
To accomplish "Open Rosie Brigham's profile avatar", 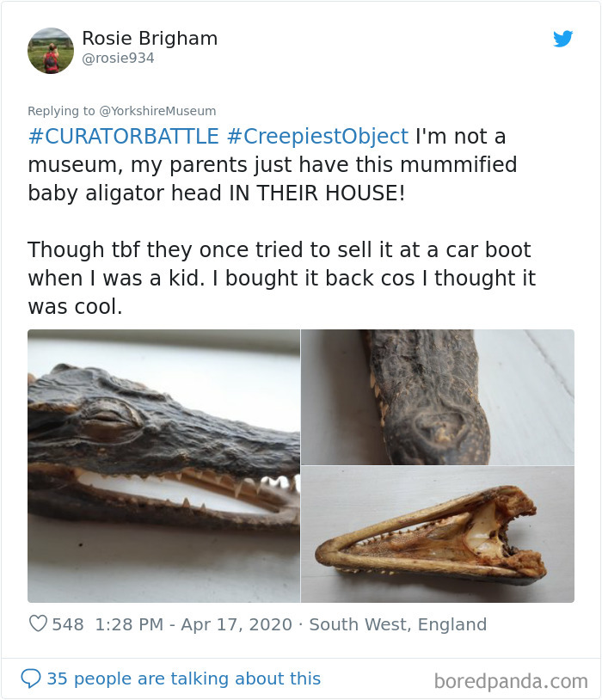I will [x=51, y=51].
